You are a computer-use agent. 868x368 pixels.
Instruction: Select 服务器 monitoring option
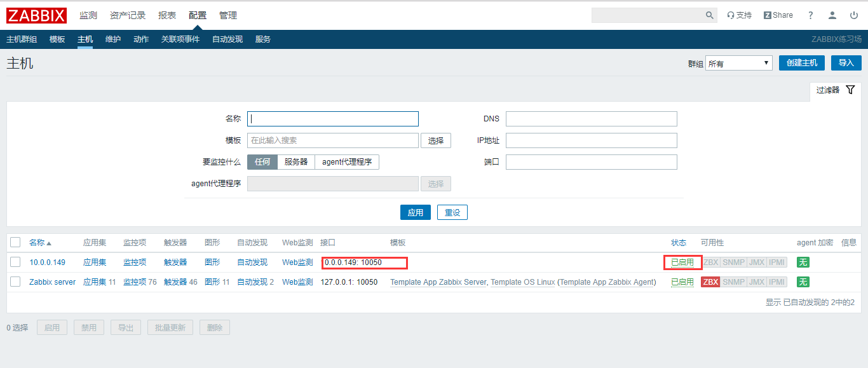pyautogui.click(x=296, y=162)
